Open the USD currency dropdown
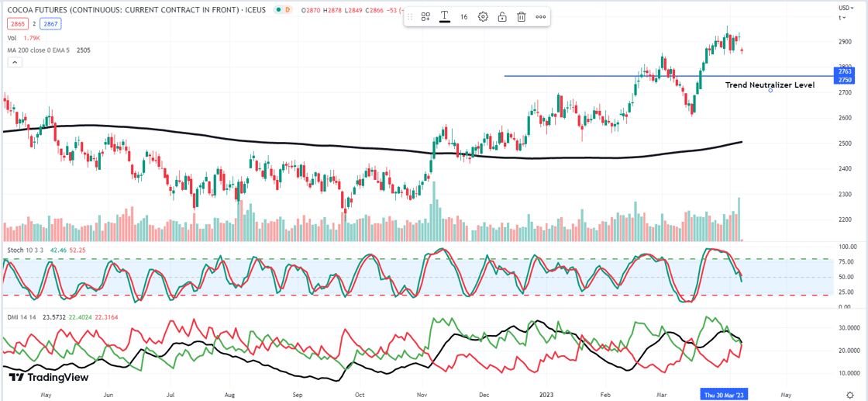868x401 pixels. (846, 9)
